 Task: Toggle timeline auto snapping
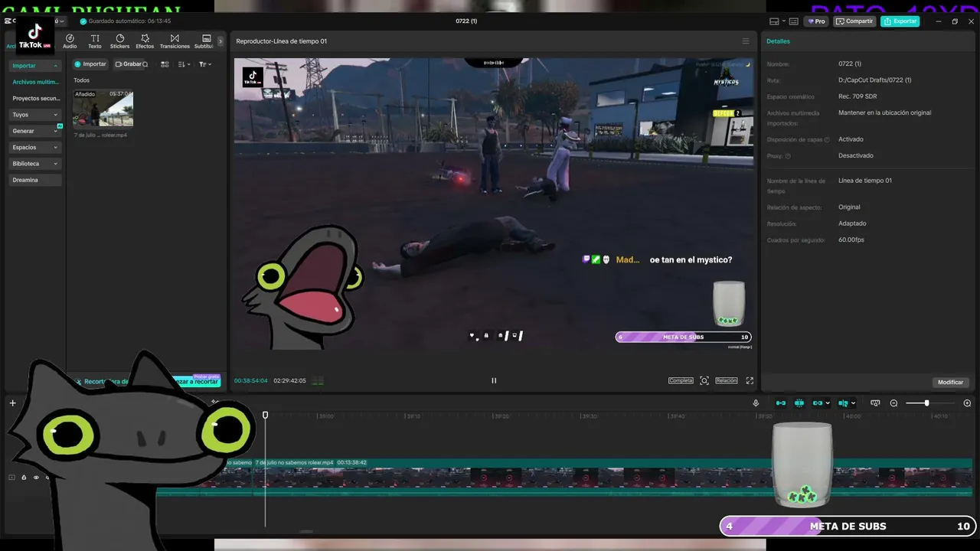(799, 403)
